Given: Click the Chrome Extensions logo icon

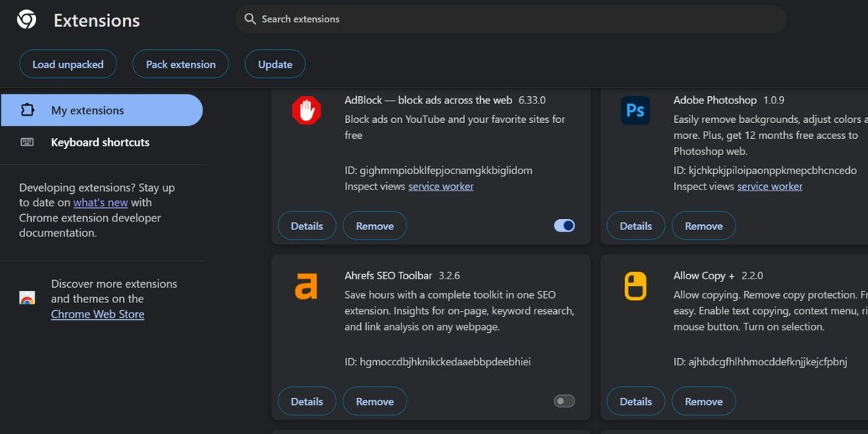Looking at the screenshot, I should (26, 20).
